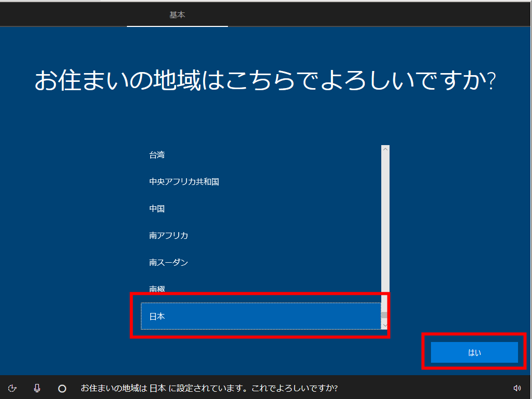Confirm region with the はい button

tap(475, 352)
